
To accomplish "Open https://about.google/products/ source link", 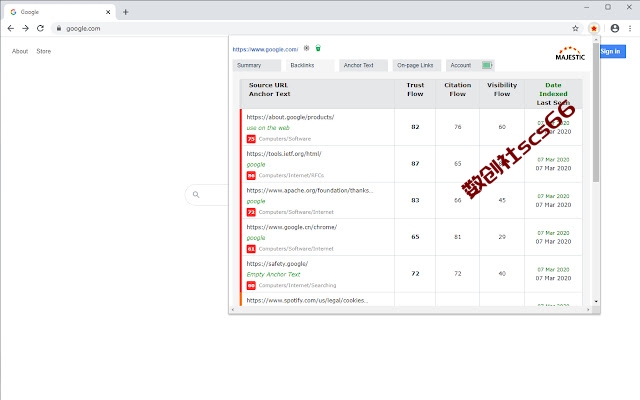I will (x=290, y=117).
